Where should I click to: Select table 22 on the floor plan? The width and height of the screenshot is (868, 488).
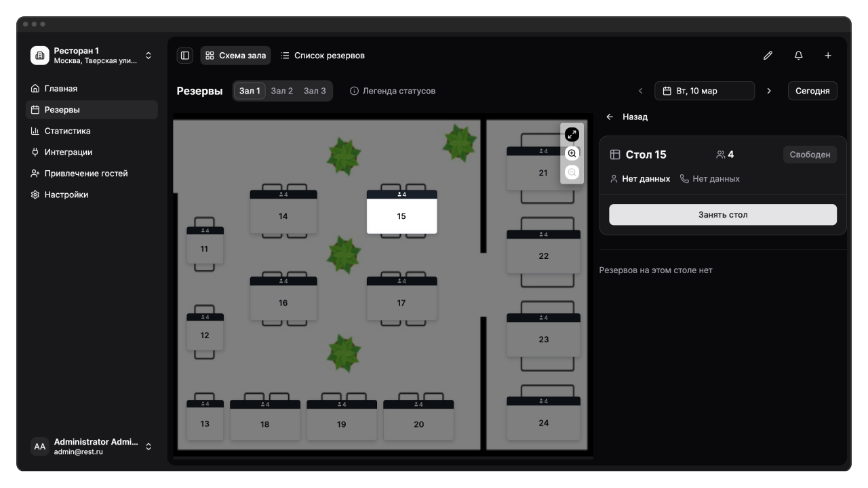point(543,256)
